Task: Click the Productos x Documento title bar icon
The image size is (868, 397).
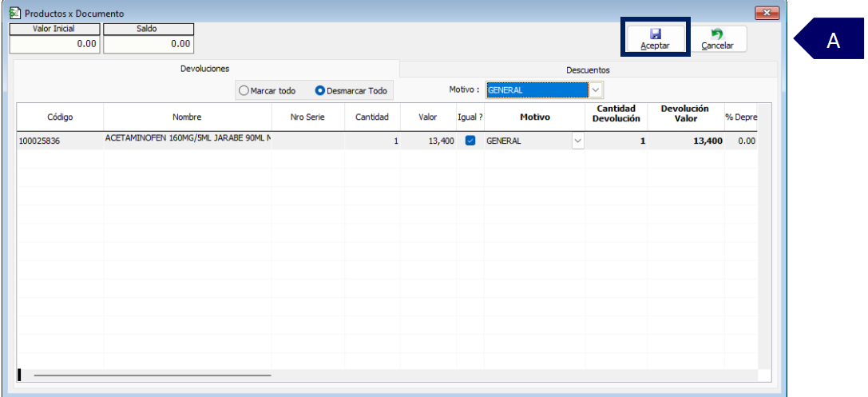Action: click(15, 13)
